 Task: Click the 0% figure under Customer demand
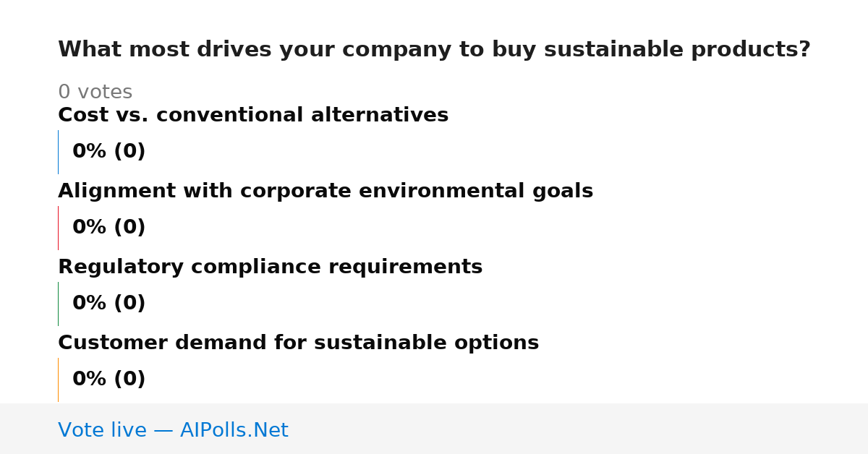point(90,380)
